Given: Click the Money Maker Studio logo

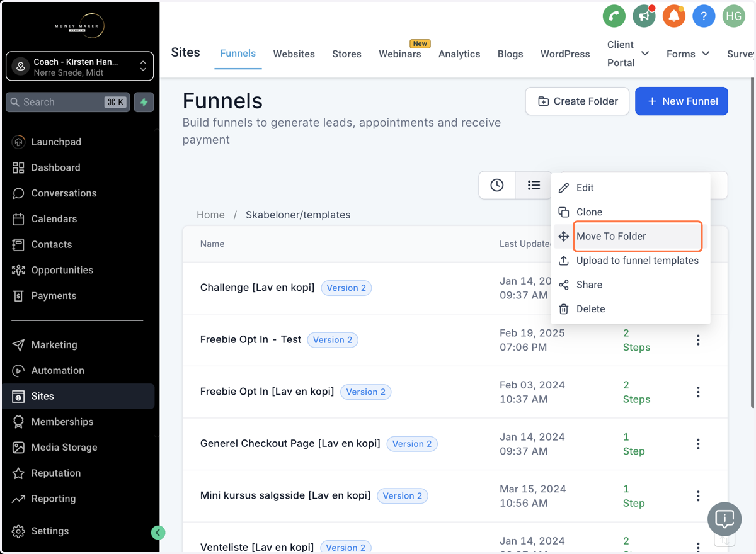Looking at the screenshot, I should (79, 26).
